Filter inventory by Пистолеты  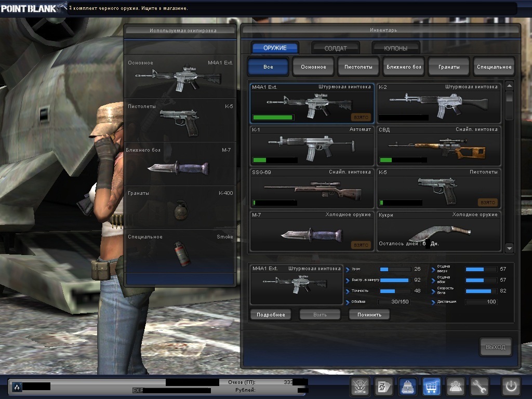tap(358, 66)
